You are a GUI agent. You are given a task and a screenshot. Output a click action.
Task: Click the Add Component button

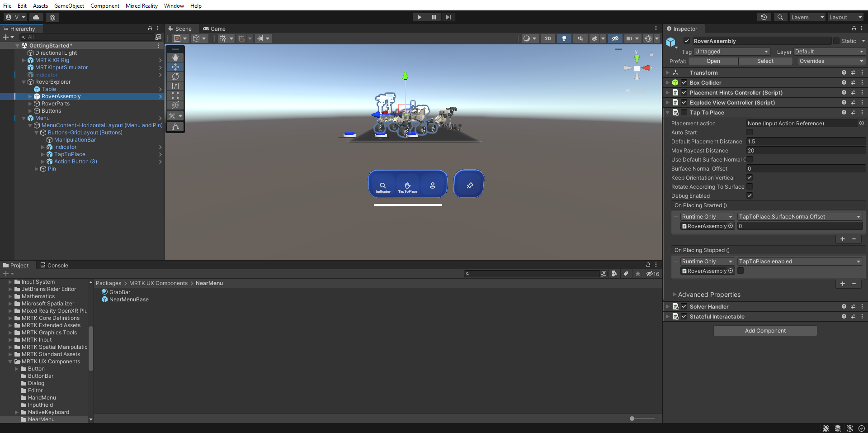[765, 331]
